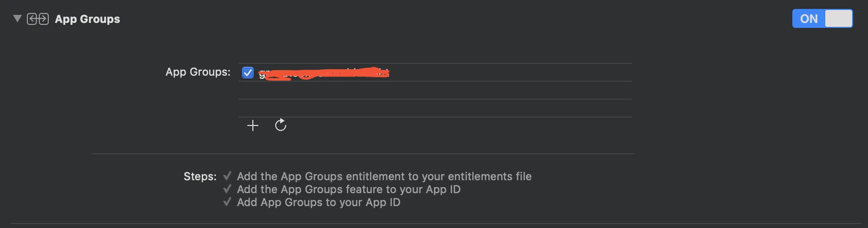Click "Add App Groups to your App ID" text
The height and width of the screenshot is (228, 868).
point(319,202)
